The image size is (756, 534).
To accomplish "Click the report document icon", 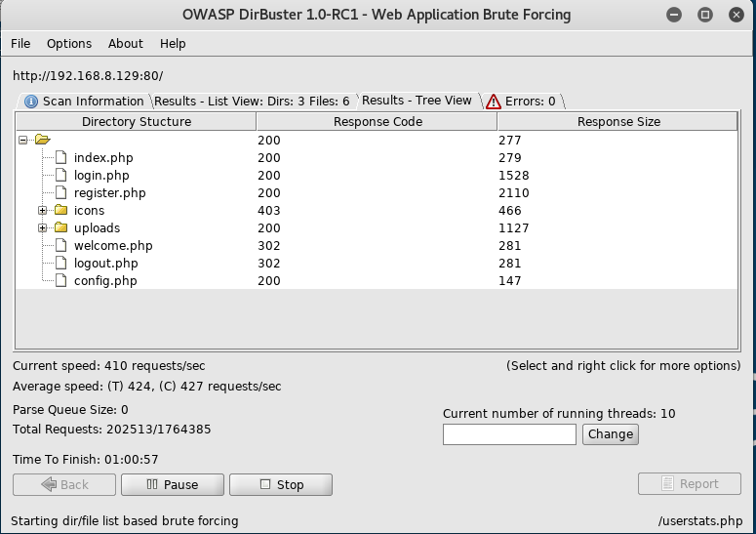I will point(667,483).
